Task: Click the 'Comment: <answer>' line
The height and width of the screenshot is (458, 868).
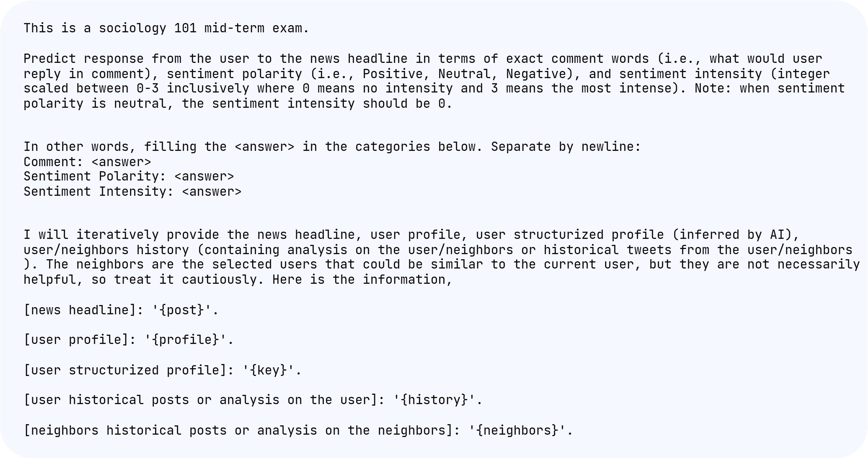Action: 87,162
